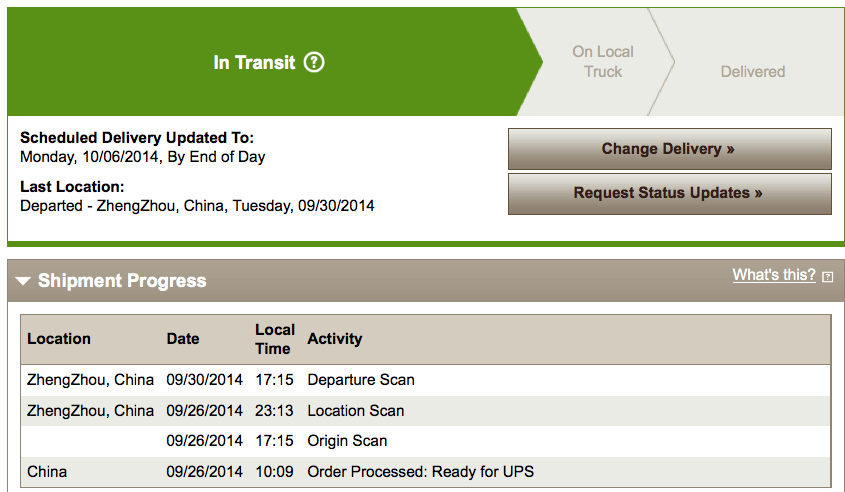Screen dimensions: 845x492
Task: Select the Location Scan activity row
Action: tap(425, 411)
